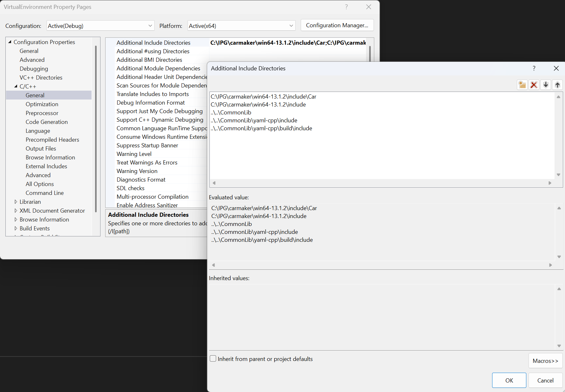Open All Options under C/C++

point(40,184)
